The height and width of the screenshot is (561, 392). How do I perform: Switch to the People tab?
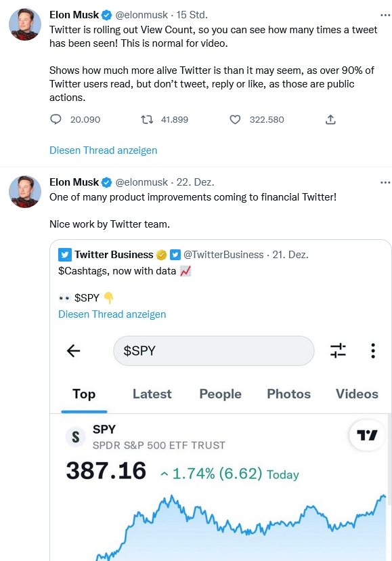[220, 394]
